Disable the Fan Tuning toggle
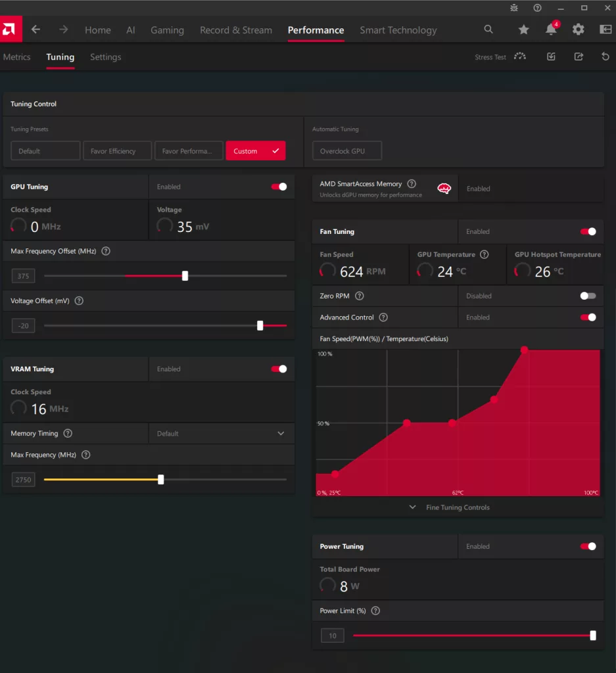 pyautogui.click(x=588, y=232)
